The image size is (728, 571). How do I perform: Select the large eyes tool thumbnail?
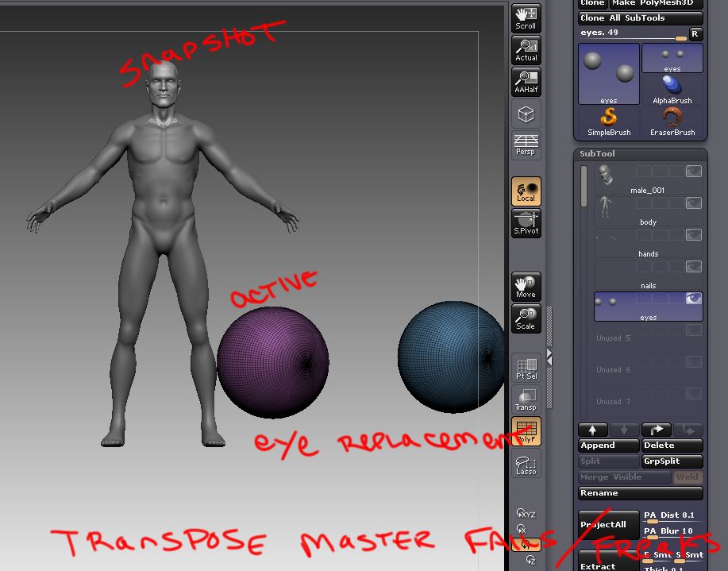609,74
